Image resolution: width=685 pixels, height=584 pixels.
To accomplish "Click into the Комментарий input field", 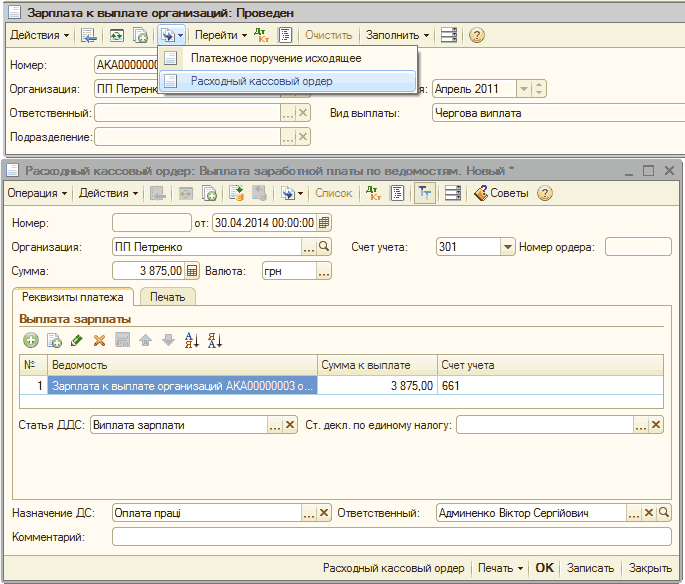I will point(390,537).
